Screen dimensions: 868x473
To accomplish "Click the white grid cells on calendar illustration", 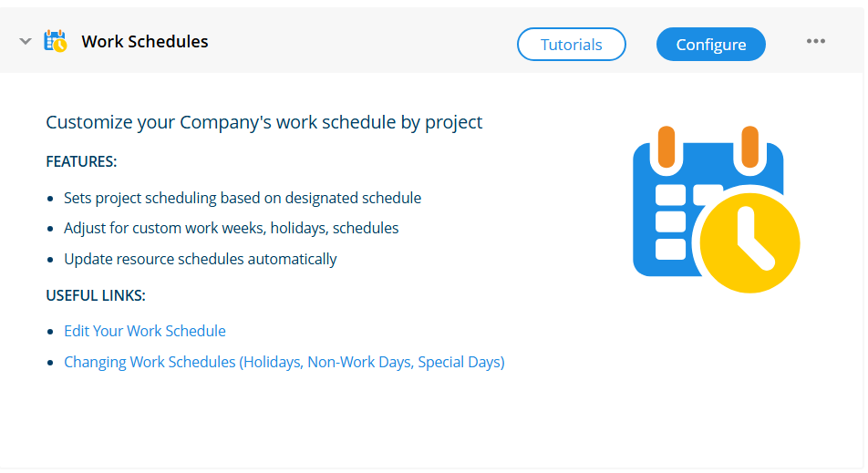I will 670,221.
